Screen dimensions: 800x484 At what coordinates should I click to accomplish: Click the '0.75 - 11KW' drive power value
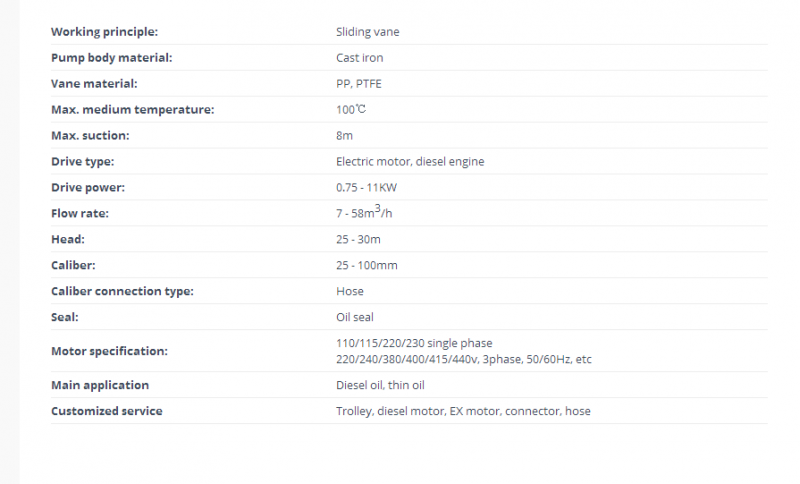(x=366, y=187)
